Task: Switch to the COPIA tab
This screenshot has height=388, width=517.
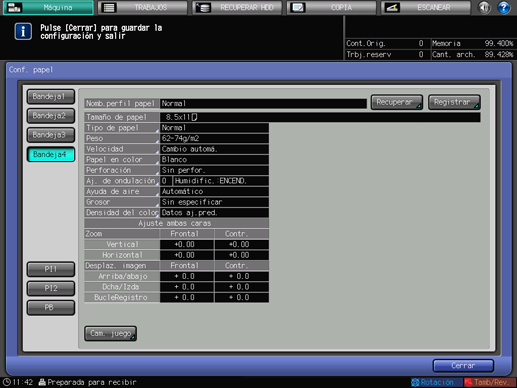Action: (x=332, y=7)
